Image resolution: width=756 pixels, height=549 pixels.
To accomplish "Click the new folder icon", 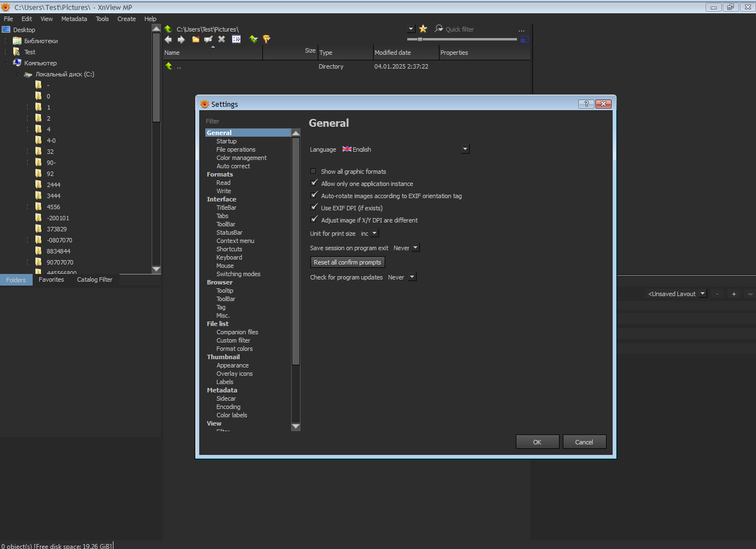I will [195, 39].
